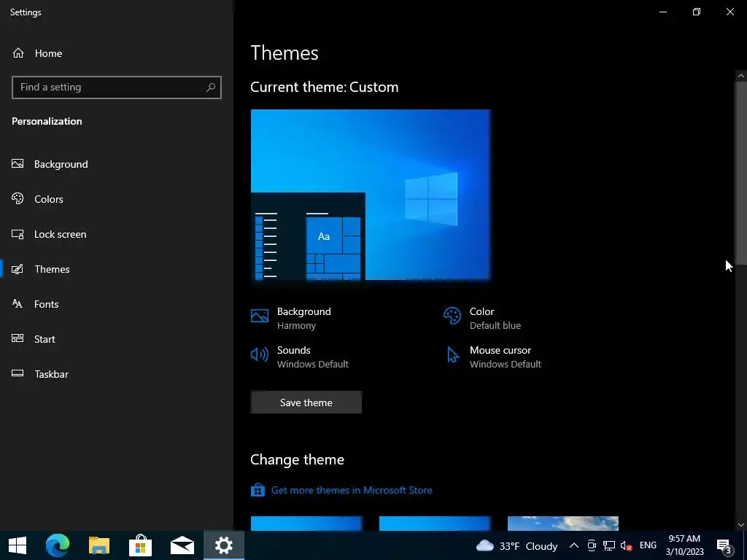Image resolution: width=747 pixels, height=560 pixels.
Task: Click the scrollbar up arrow
Action: point(741,76)
